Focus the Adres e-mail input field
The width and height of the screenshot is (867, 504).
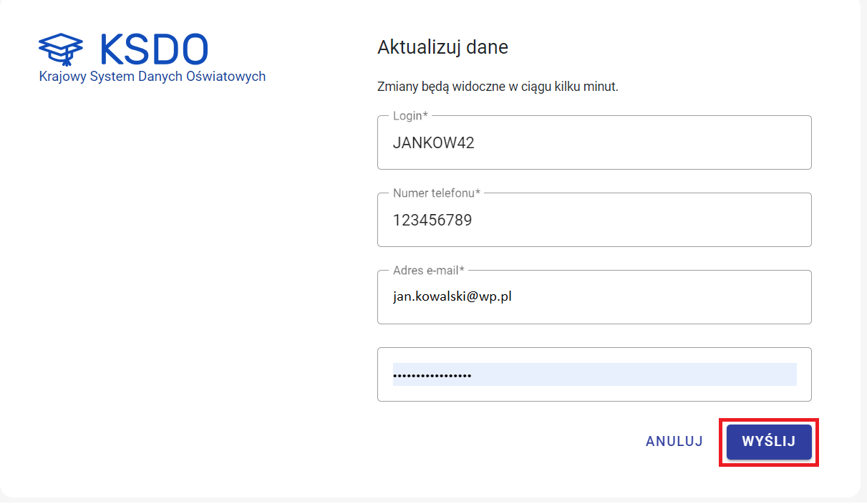(594, 296)
